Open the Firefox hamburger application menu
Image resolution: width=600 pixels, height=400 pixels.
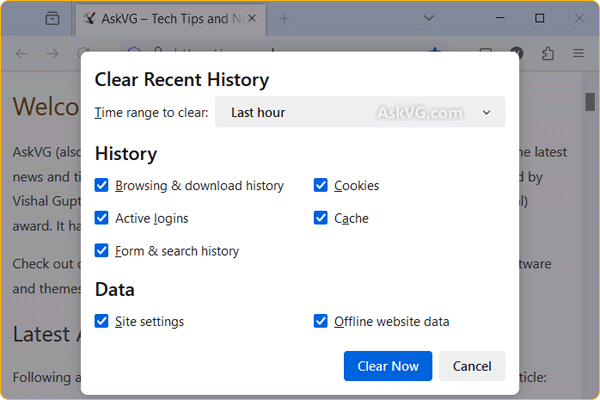[578, 53]
